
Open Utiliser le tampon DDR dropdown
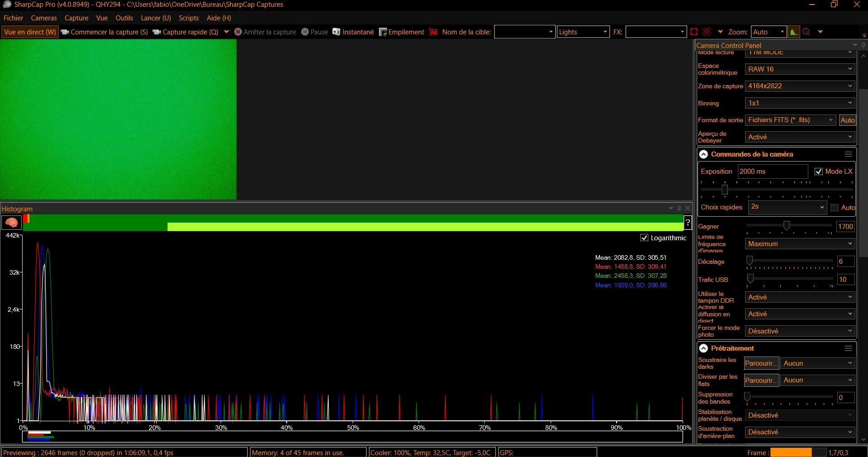coord(800,297)
